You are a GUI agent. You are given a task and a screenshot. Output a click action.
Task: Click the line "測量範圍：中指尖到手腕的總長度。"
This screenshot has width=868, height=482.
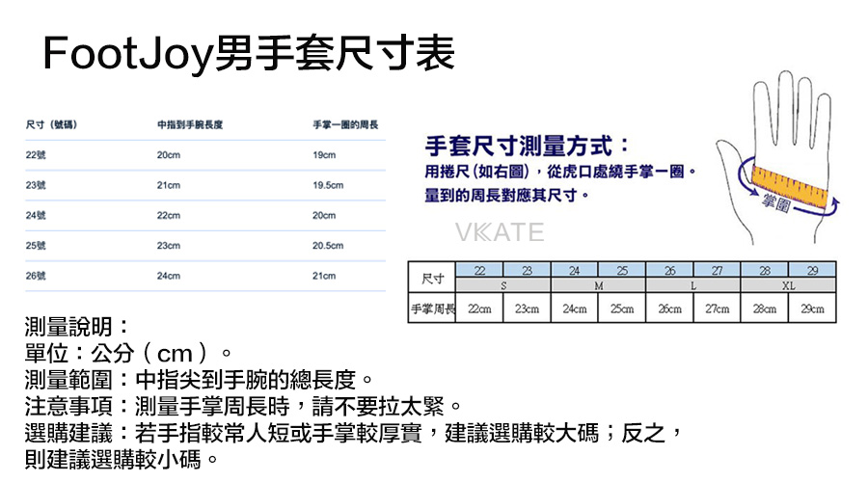click(200, 380)
